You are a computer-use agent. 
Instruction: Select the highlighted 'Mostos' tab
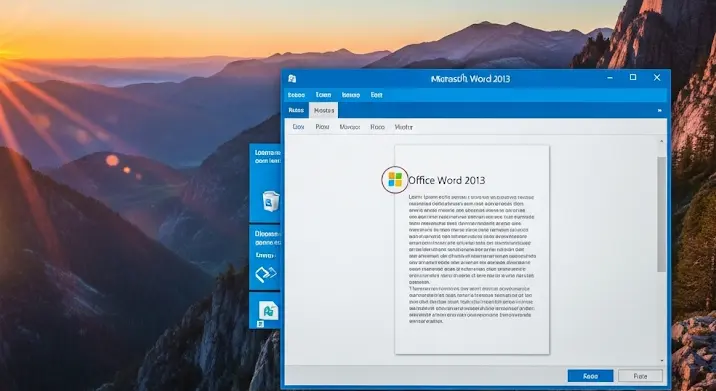(x=324, y=111)
